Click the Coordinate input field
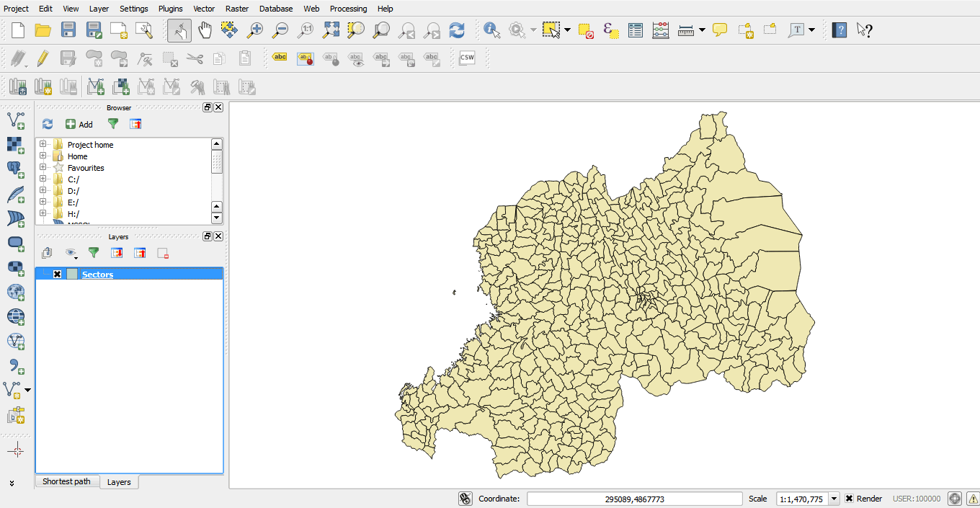Viewport: 980px width, 508px height. pos(634,499)
